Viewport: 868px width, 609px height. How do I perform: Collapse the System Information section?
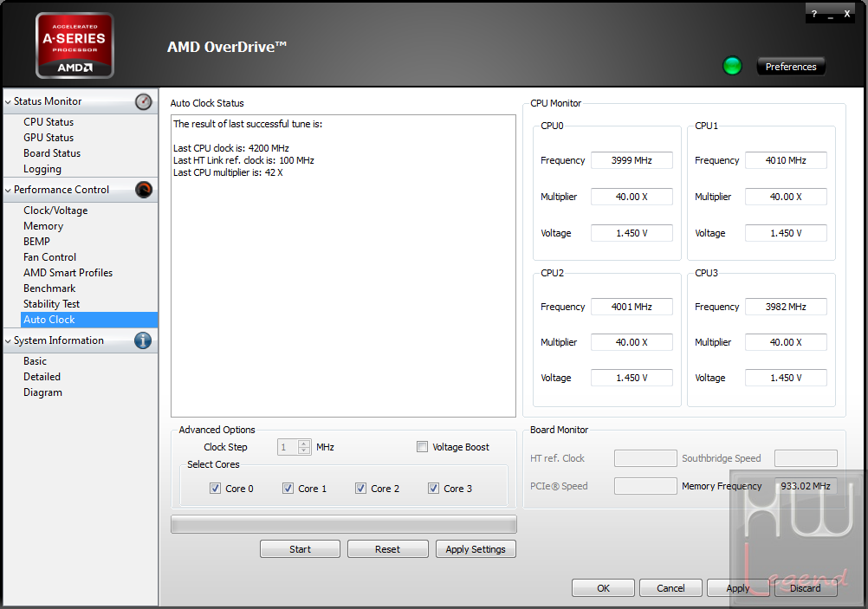(8, 341)
